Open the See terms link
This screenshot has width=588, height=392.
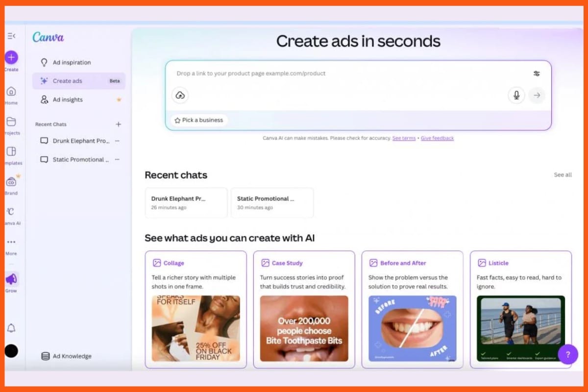[x=404, y=138]
